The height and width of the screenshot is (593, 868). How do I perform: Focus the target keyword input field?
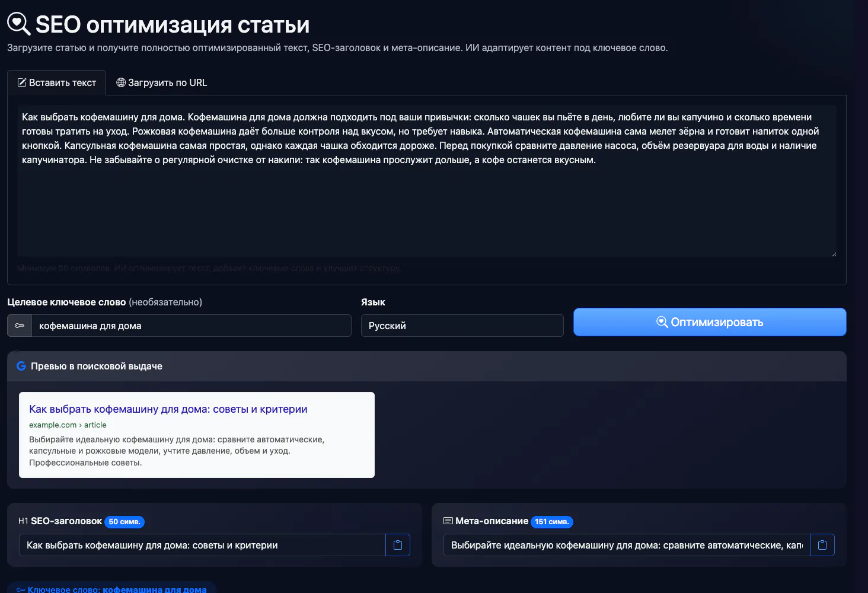pos(192,326)
